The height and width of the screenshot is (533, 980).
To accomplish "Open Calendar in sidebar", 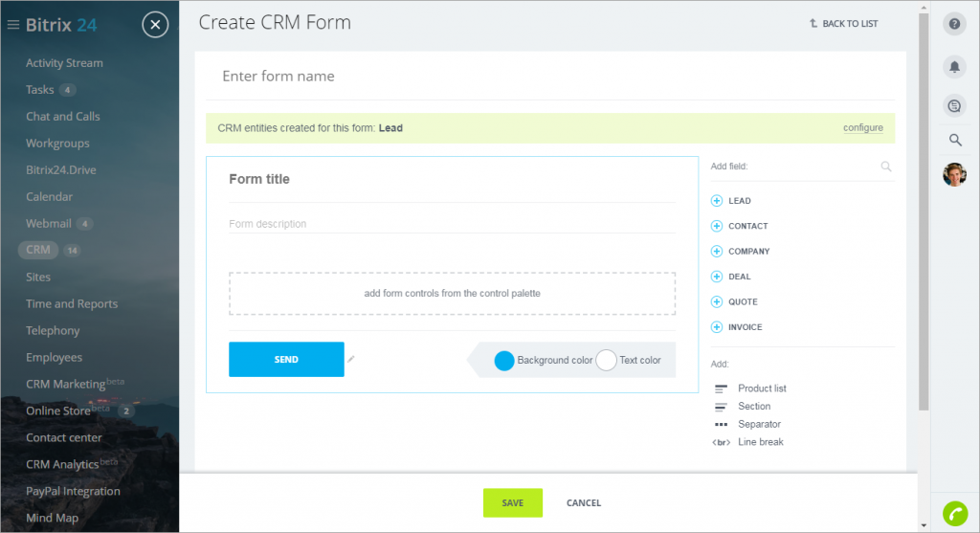I will [49, 197].
